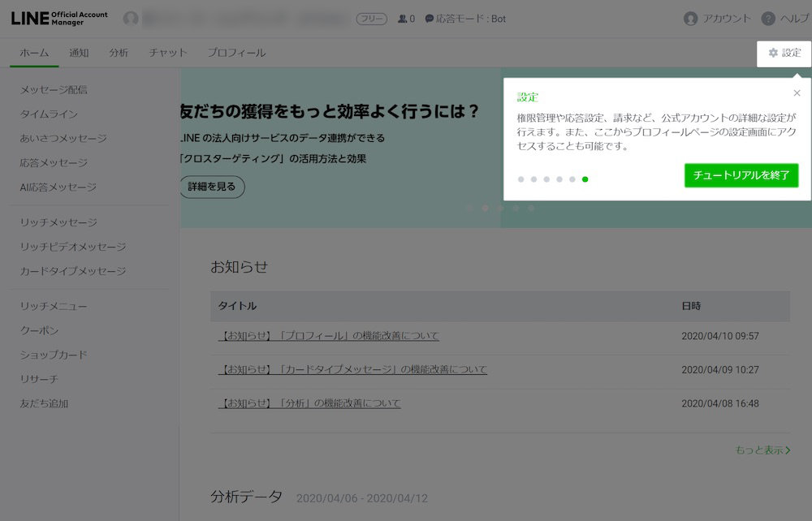Click 応答モード : Bot label
The height and width of the screenshot is (521, 812).
471,19
